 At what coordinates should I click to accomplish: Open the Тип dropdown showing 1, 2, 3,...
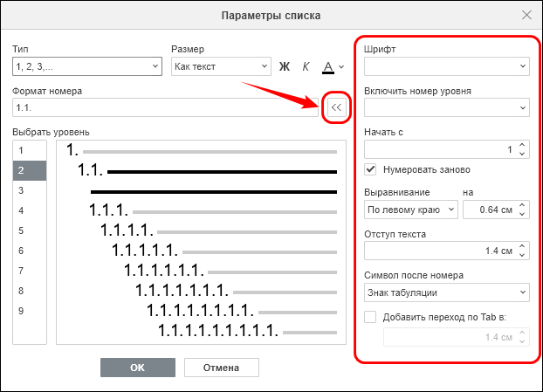coord(87,66)
